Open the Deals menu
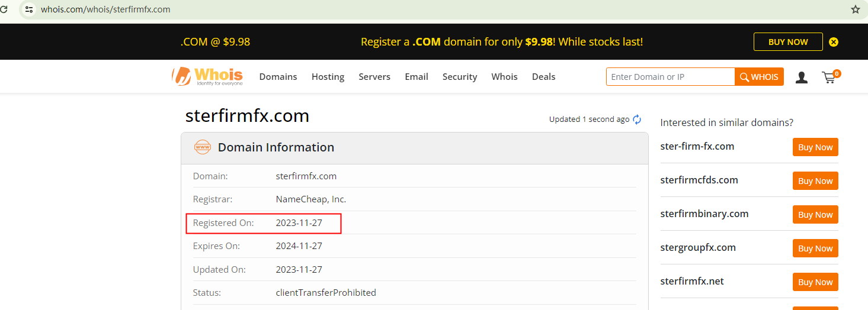The width and height of the screenshot is (868, 310). click(x=543, y=77)
